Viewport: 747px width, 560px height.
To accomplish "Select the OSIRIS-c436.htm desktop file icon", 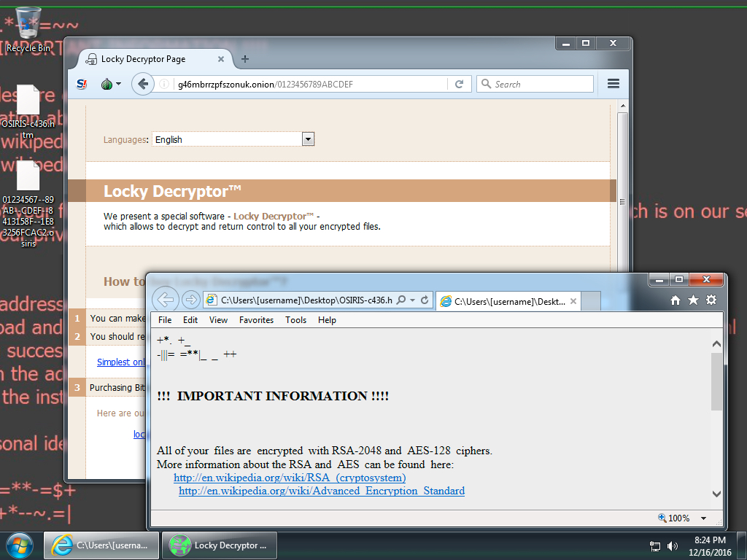I will [x=28, y=112].
